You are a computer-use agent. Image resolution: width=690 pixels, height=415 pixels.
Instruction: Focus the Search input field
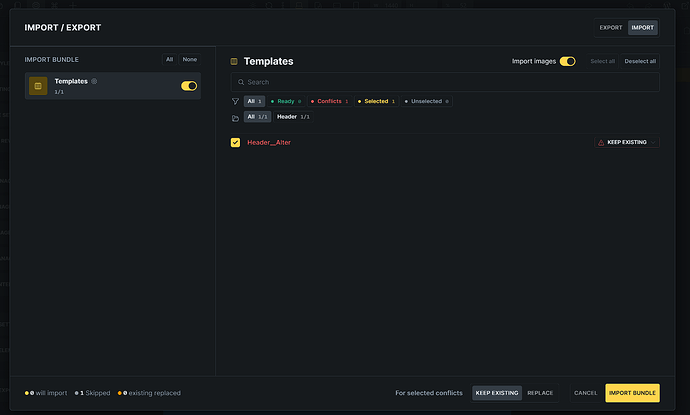coord(445,82)
